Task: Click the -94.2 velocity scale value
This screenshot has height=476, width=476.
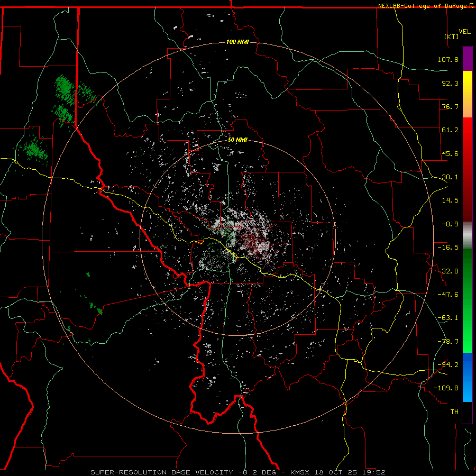Action: pyautogui.click(x=448, y=364)
